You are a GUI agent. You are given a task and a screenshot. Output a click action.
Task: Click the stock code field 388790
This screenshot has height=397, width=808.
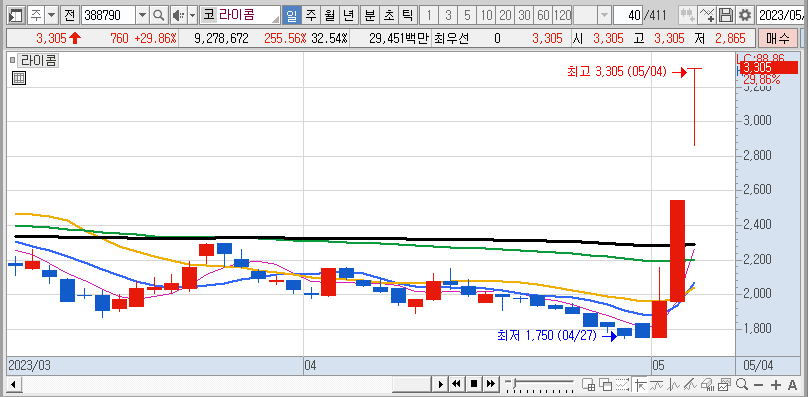click(x=108, y=15)
